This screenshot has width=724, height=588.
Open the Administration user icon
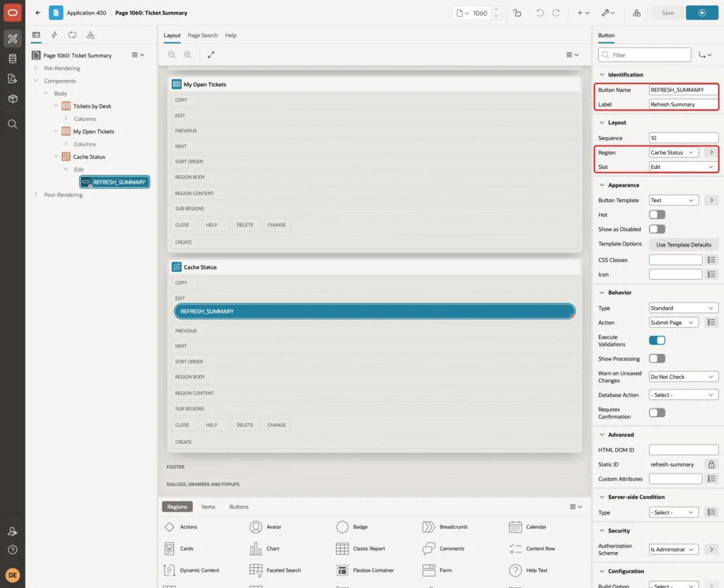coord(13,531)
